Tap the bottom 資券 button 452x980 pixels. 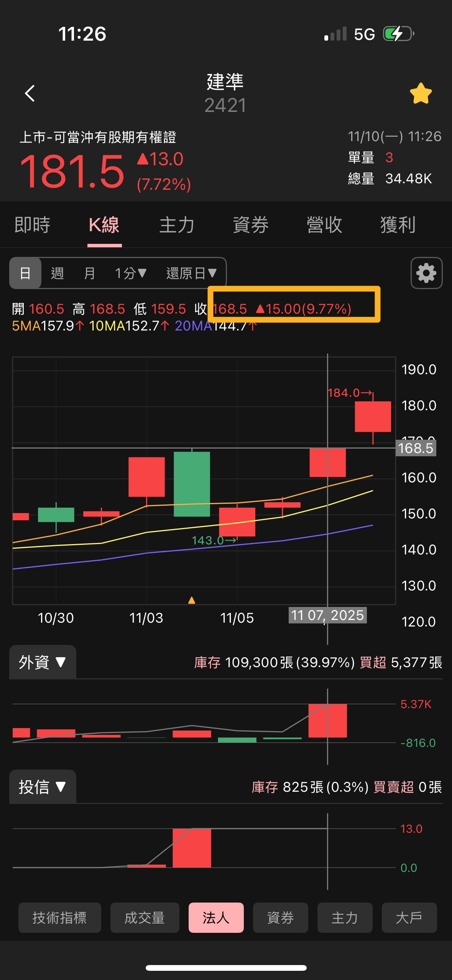[x=281, y=918]
